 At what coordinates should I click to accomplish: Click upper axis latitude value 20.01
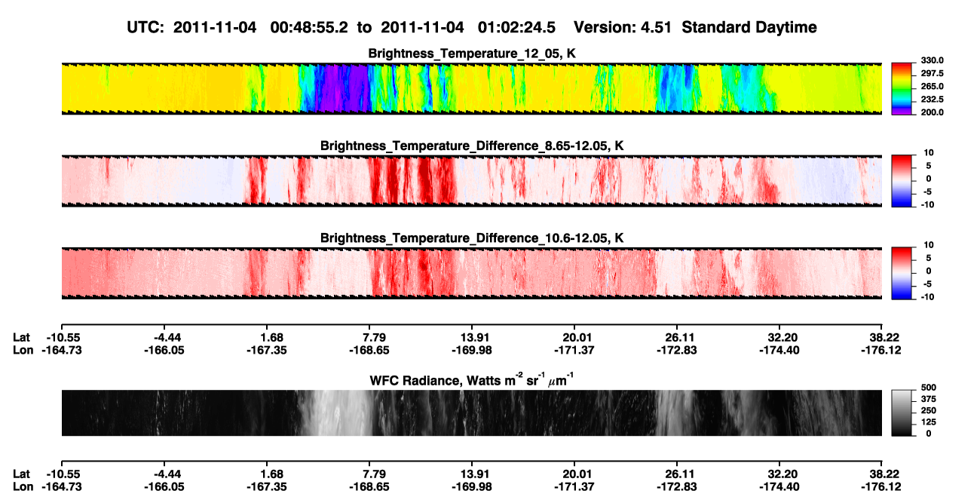coord(576,337)
